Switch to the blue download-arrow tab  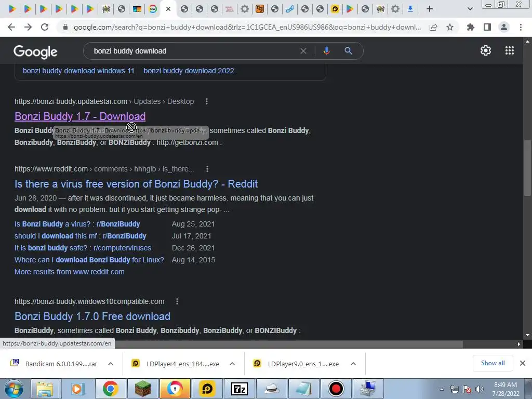click(410, 9)
